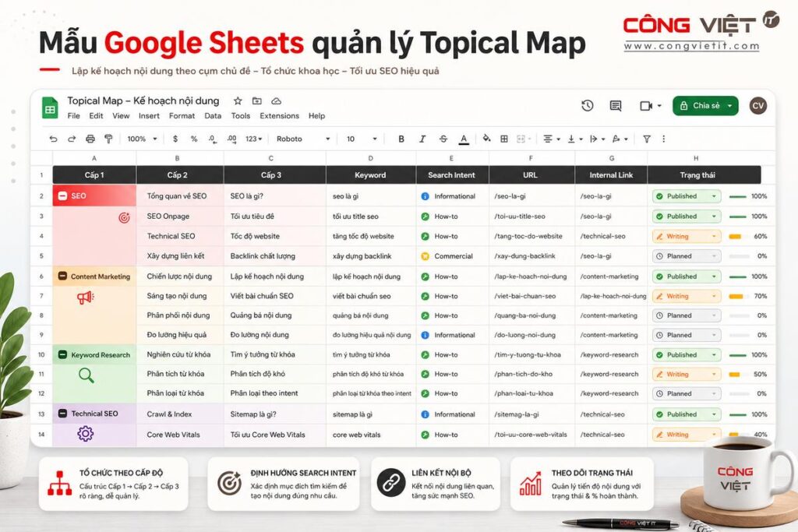
Task: Collapse the Technical SEO group toggle
Action: [x=62, y=414]
